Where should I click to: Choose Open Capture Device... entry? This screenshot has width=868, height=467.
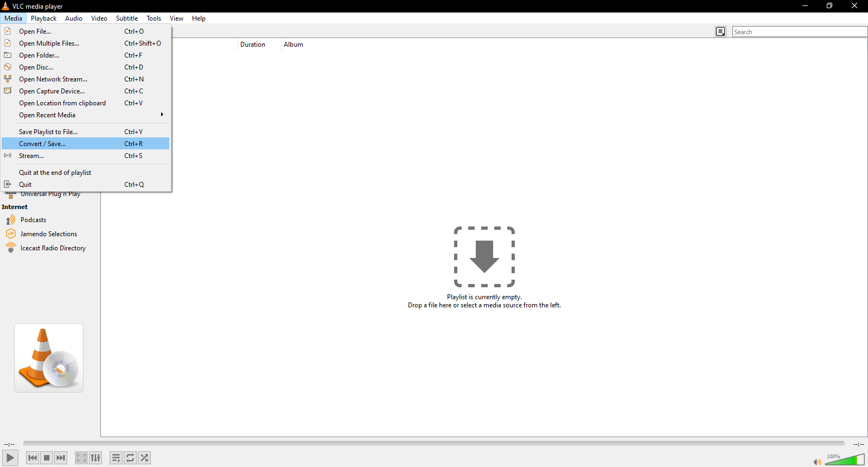pyautogui.click(x=86, y=91)
